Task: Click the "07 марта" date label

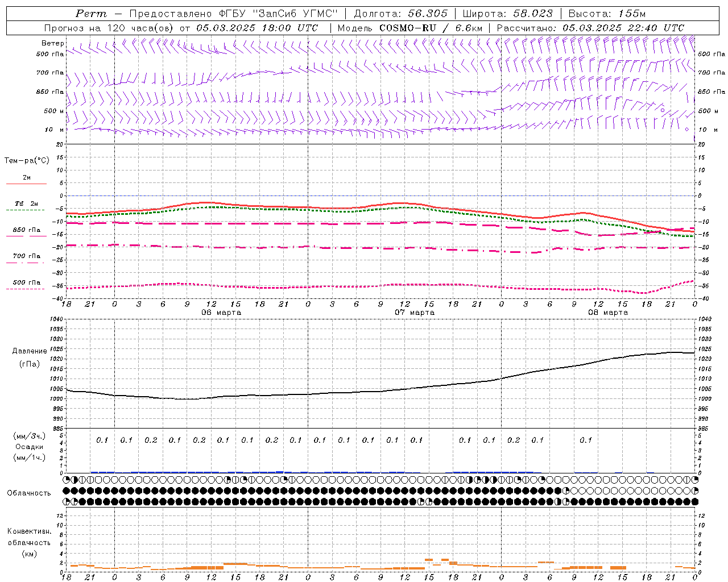Action: point(415,313)
